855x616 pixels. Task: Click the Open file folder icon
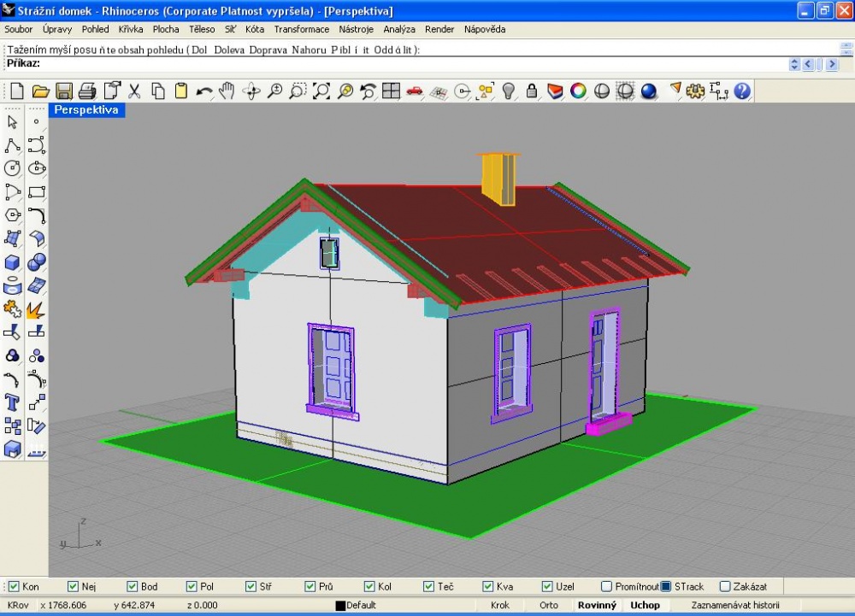click(40, 91)
